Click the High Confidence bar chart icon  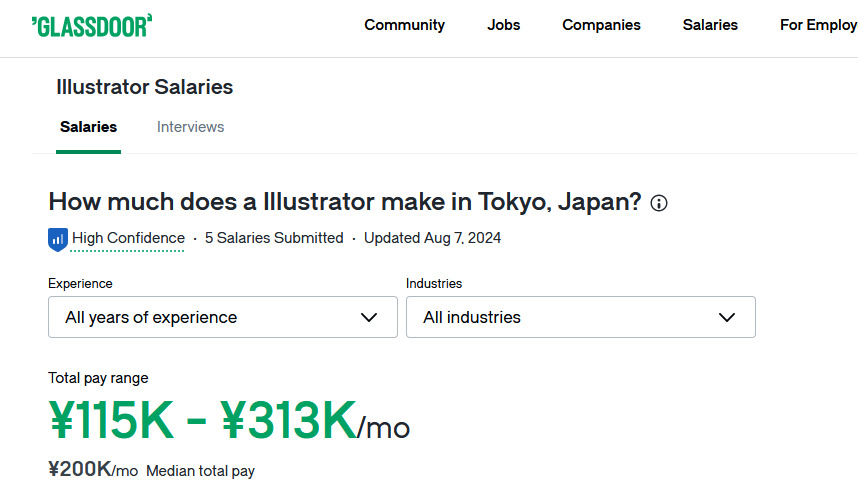tap(58, 239)
